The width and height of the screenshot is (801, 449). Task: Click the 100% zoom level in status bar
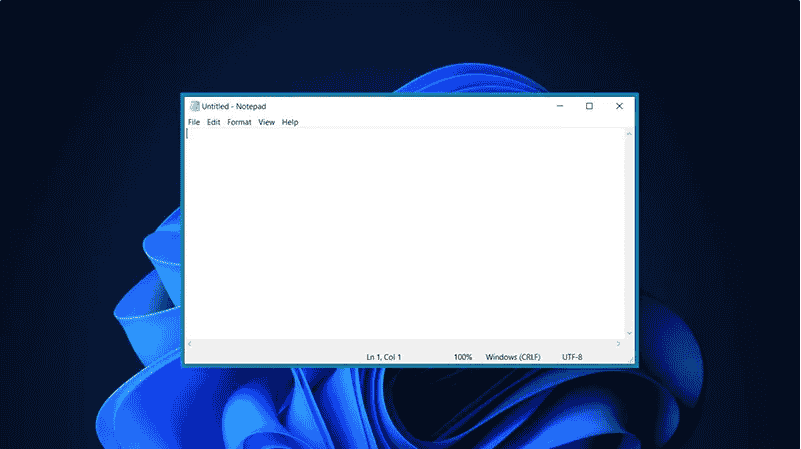point(463,357)
